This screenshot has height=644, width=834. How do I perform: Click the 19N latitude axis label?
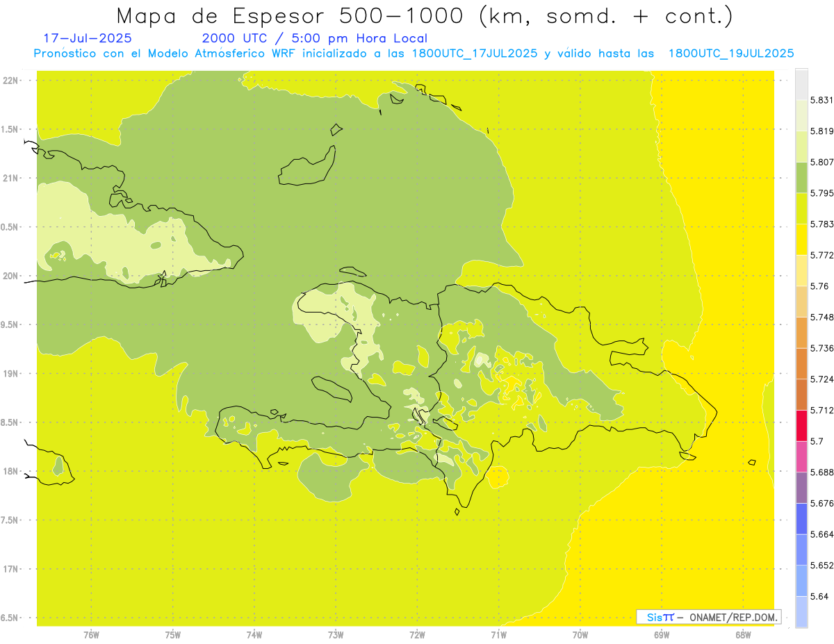click(10, 374)
